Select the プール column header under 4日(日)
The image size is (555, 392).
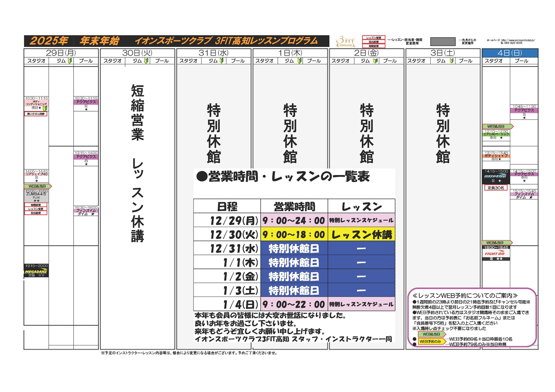pyautogui.click(x=521, y=61)
